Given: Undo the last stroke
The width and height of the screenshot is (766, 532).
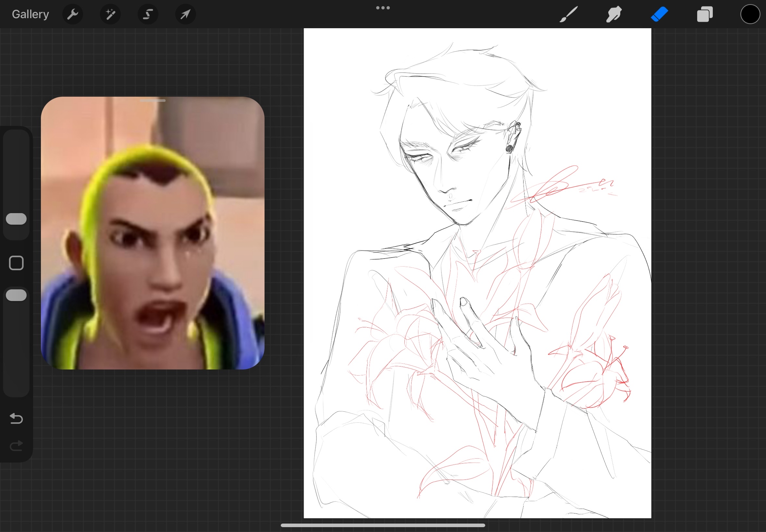Looking at the screenshot, I should tap(16, 418).
